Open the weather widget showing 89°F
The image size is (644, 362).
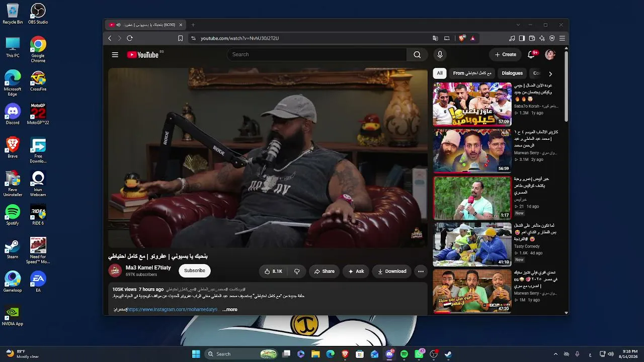23,354
